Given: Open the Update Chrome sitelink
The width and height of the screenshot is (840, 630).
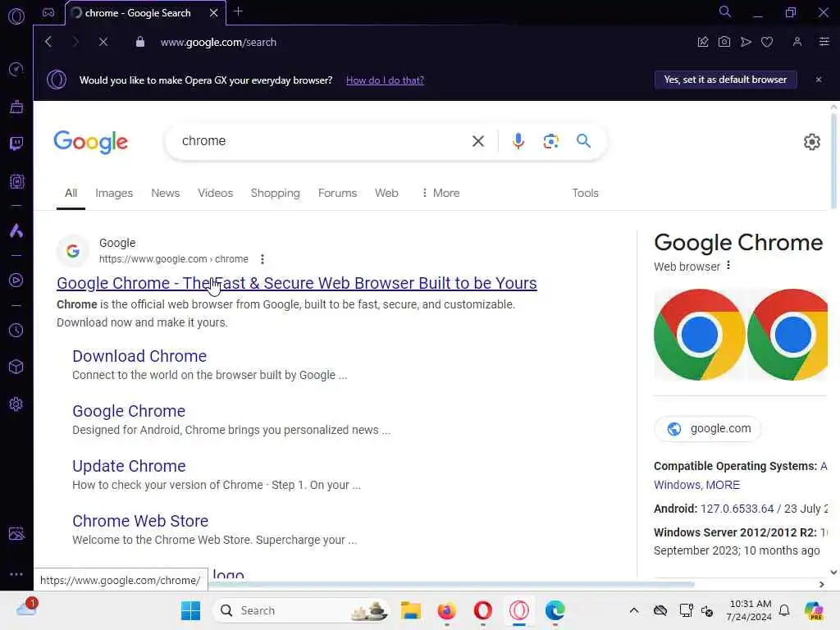Looking at the screenshot, I should pyautogui.click(x=129, y=466).
